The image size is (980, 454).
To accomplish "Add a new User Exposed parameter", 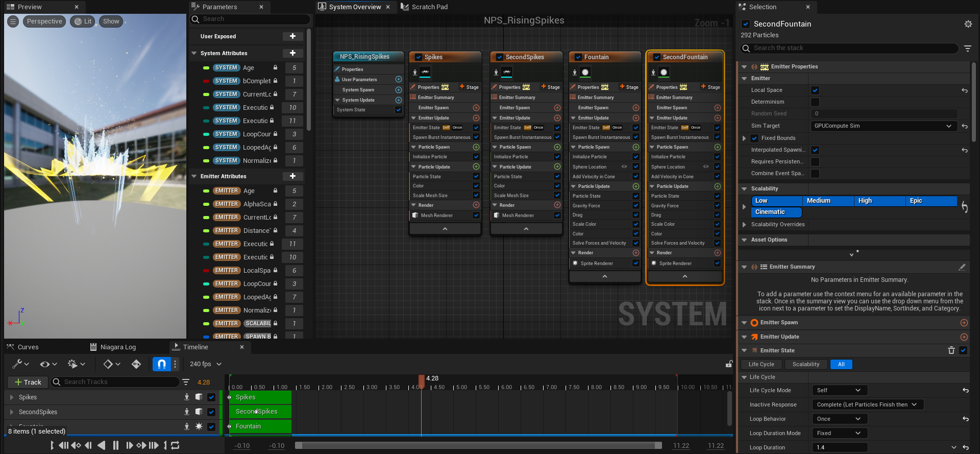I will point(292,36).
